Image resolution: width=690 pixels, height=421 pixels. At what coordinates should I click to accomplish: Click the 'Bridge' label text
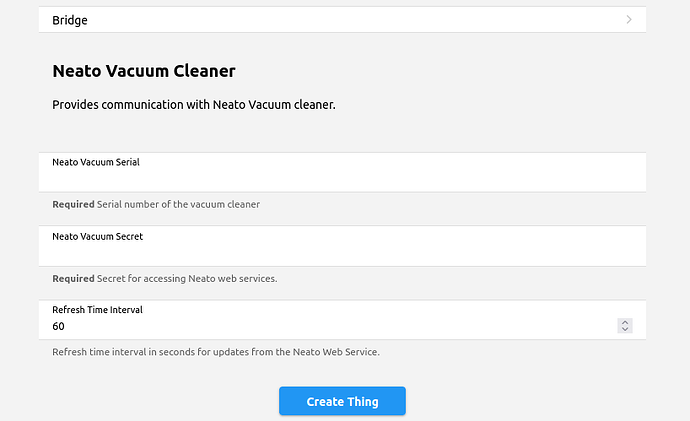70,19
